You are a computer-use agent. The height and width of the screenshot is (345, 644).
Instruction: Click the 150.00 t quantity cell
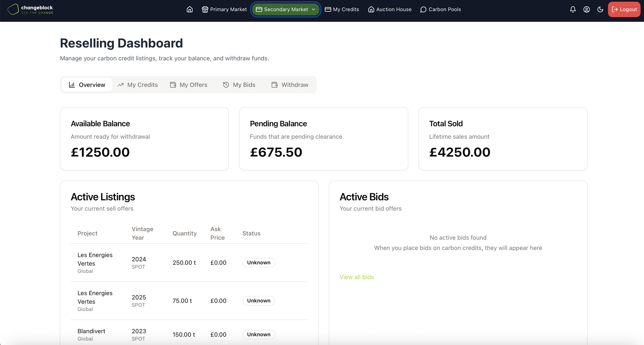coord(183,335)
